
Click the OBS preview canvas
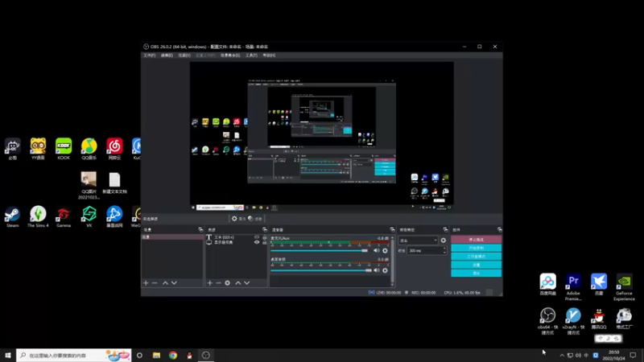[321, 136]
